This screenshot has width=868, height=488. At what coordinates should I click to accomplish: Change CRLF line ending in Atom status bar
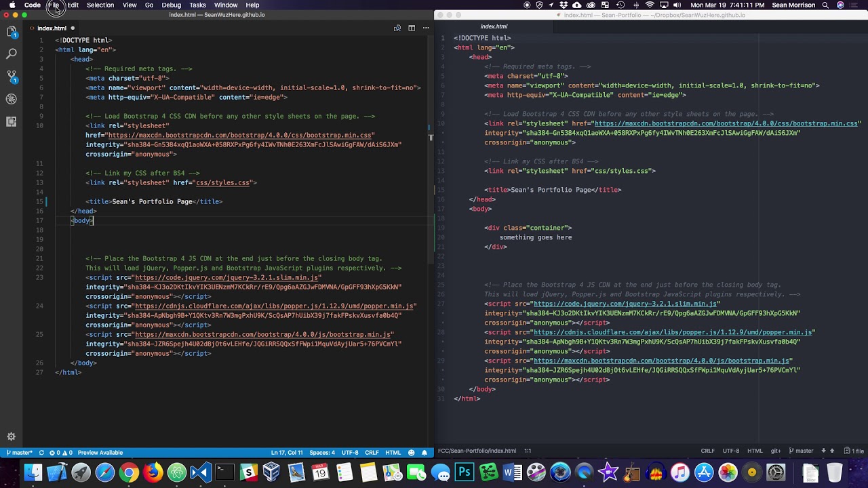pyautogui.click(x=707, y=451)
